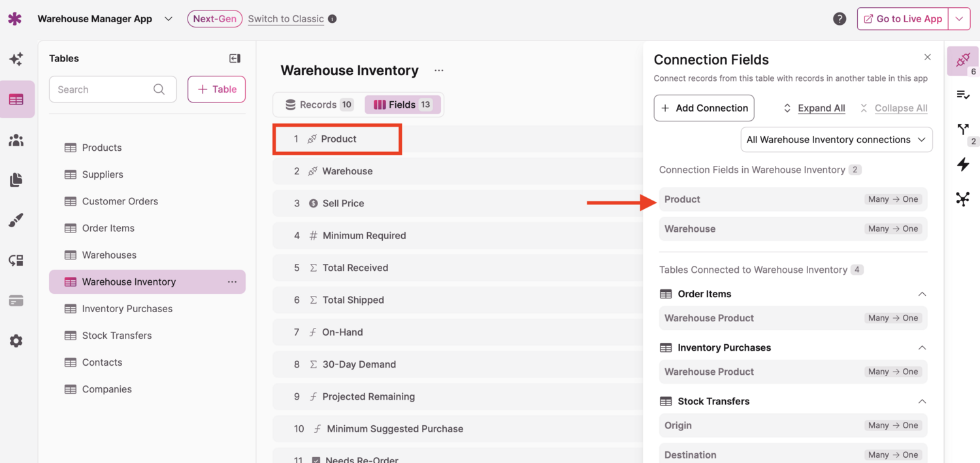
Task: Open the validation rules checklist icon
Action: 963,95
